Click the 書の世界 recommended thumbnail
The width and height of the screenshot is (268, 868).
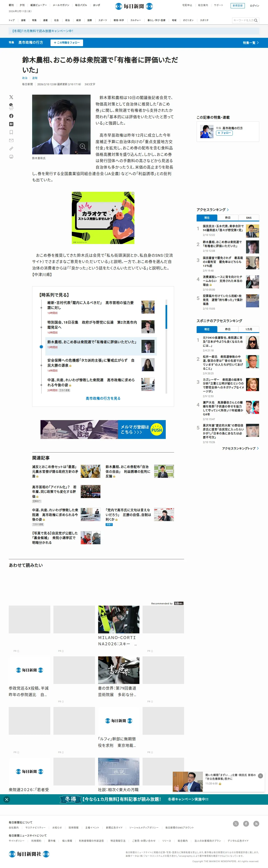tap(119, 670)
